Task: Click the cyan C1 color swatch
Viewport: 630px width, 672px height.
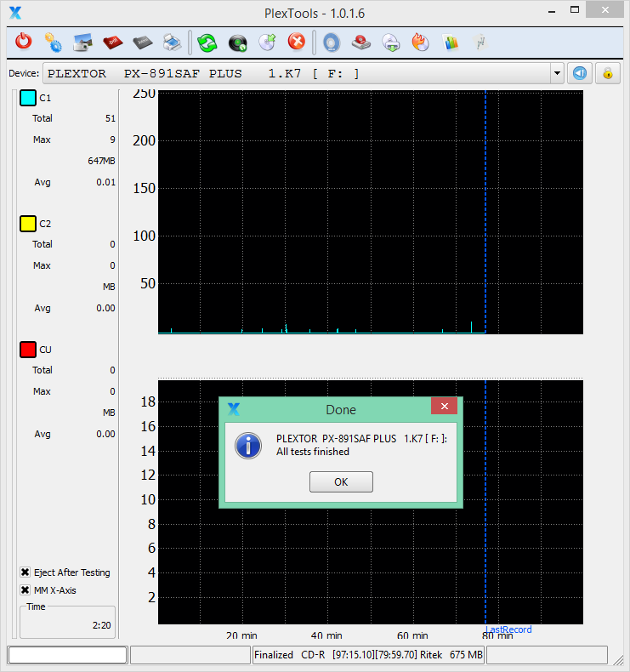Action: (28, 98)
